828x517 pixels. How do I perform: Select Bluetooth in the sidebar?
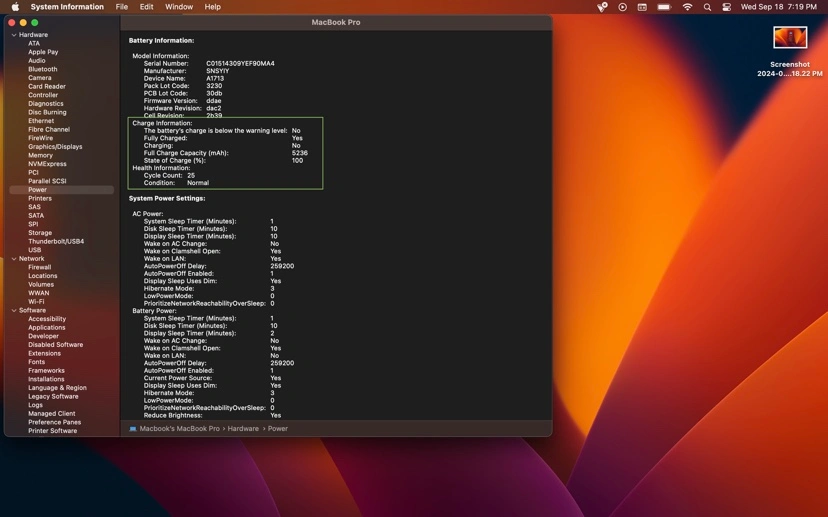tap(43, 69)
